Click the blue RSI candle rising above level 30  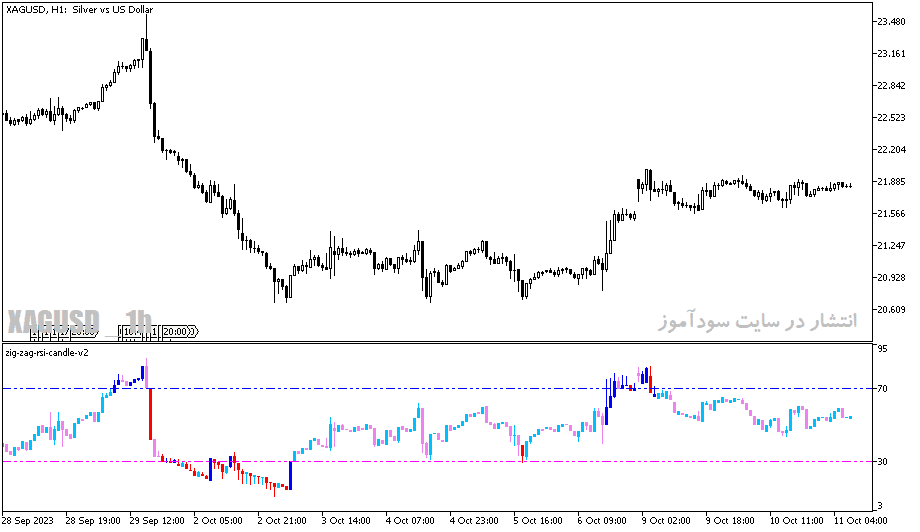[290, 475]
